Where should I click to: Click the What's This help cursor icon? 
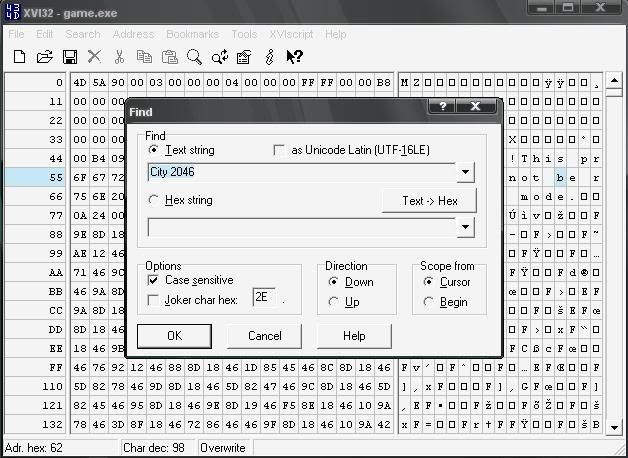[x=295, y=57]
